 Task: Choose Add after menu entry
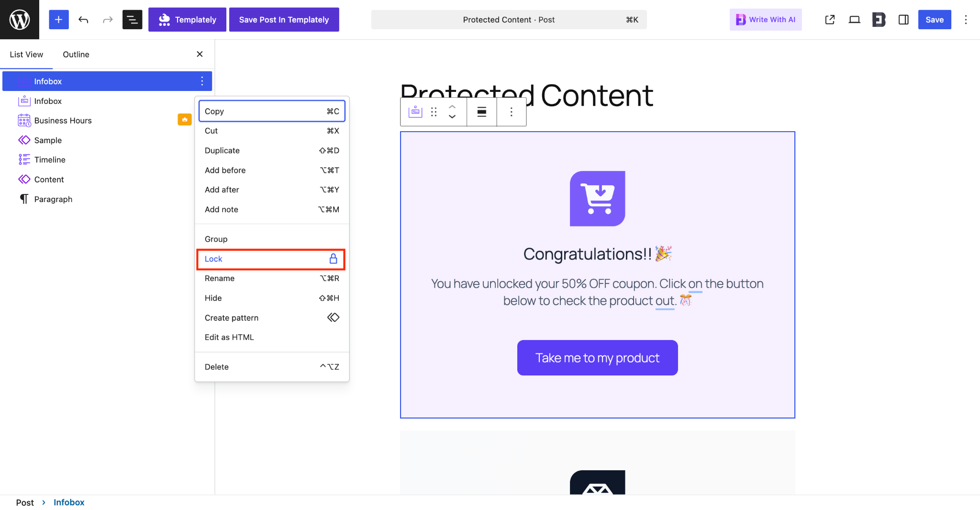pyautogui.click(x=272, y=190)
